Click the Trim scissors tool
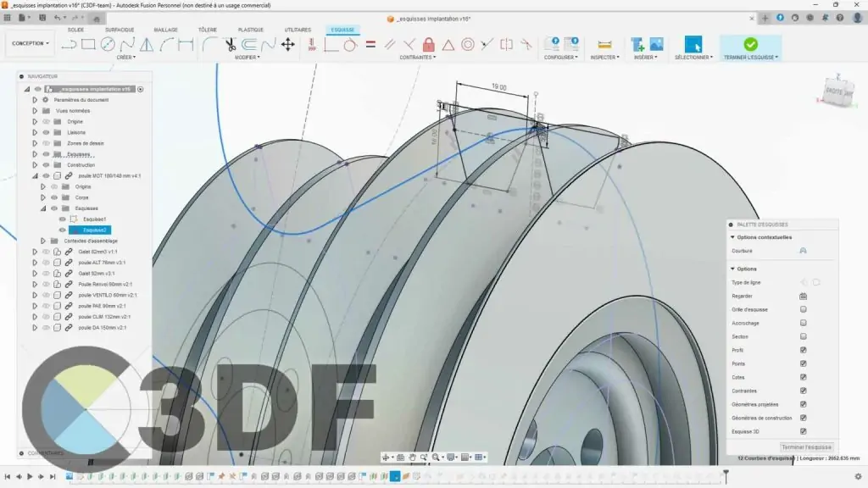Screen dimensions: 868x488 coord(230,44)
